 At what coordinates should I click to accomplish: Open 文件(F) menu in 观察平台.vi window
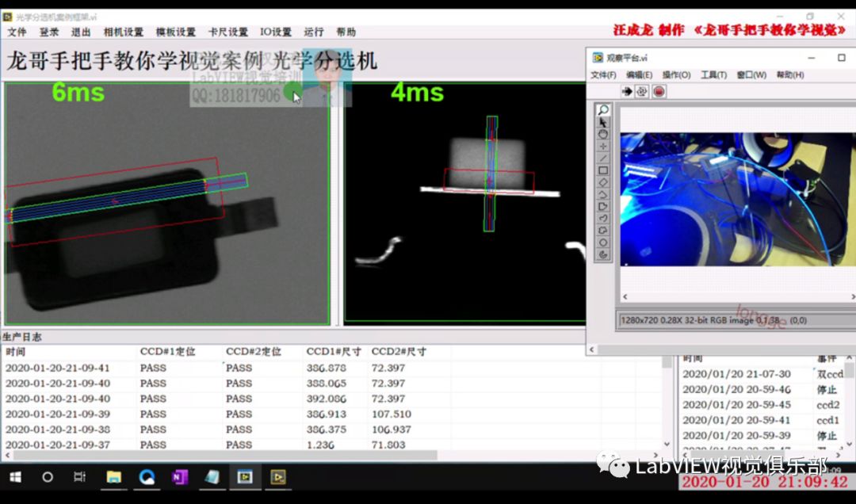pos(604,74)
